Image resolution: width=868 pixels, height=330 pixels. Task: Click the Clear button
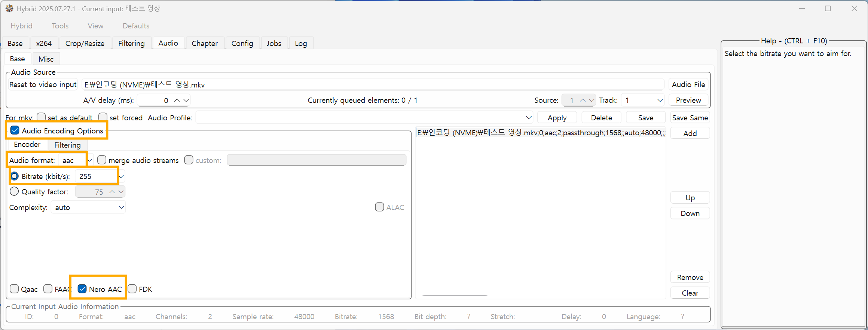tap(690, 293)
